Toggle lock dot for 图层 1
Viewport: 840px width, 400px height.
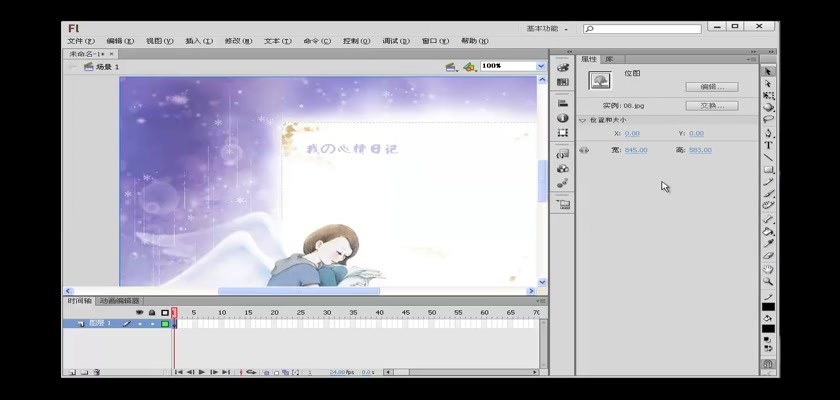coord(152,324)
